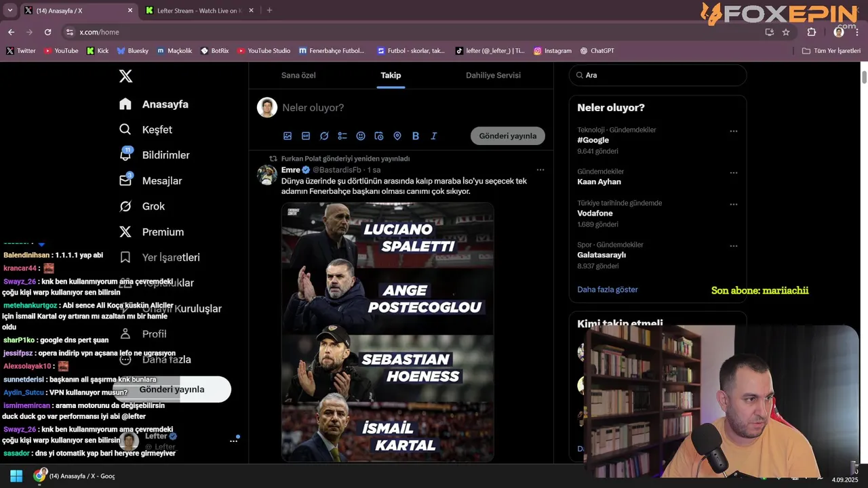Click the notification bell icon
This screenshot has height=488, width=868.
click(125, 155)
